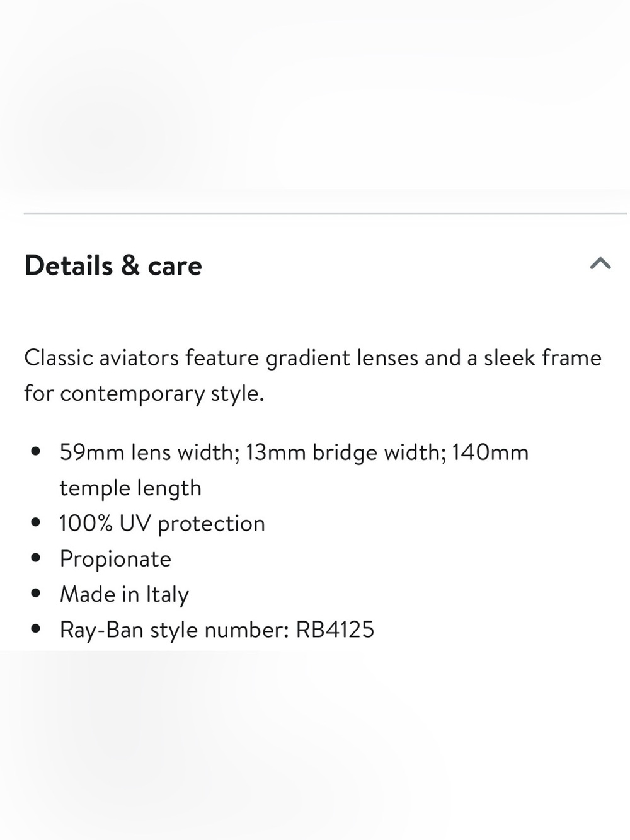Click the bullet beside 59mm lens width
Viewport: 630px width, 840px height.
(36, 452)
